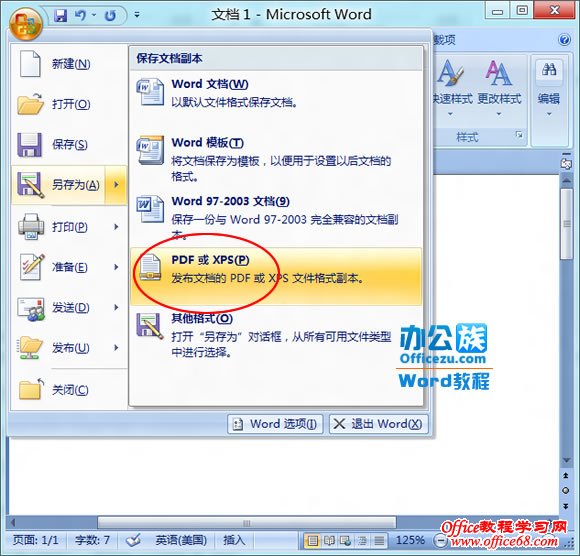Click the 退出 Word(X) button
This screenshot has width=580, height=556.
coord(378,424)
